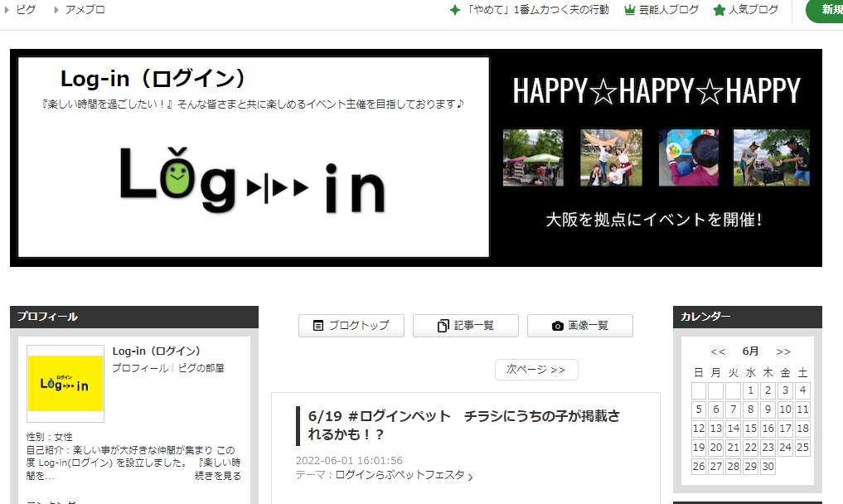Open the アメブロ link in top bar
The image size is (843, 504).
tap(85, 10)
